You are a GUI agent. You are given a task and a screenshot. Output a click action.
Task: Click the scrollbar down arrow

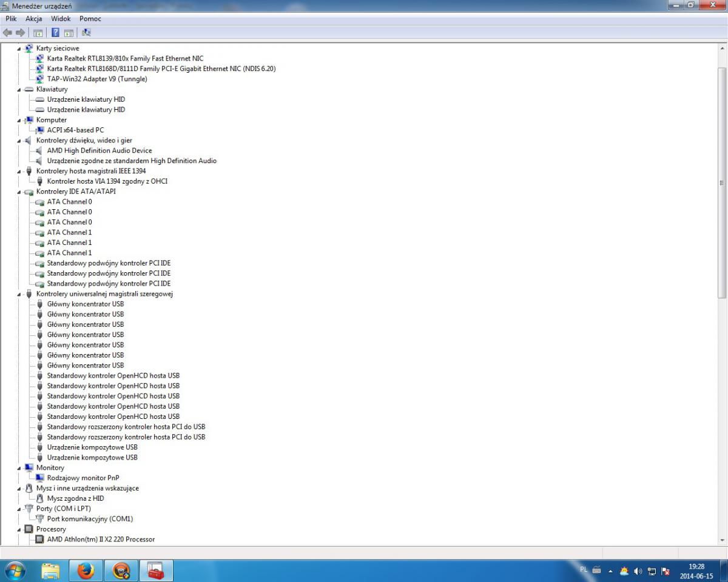pyautogui.click(x=722, y=540)
